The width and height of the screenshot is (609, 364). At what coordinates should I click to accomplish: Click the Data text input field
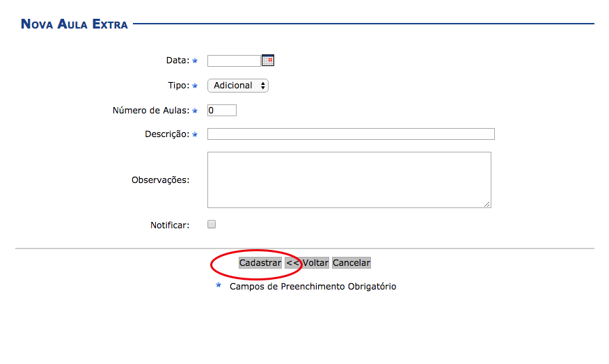click(x=233, y=61)
